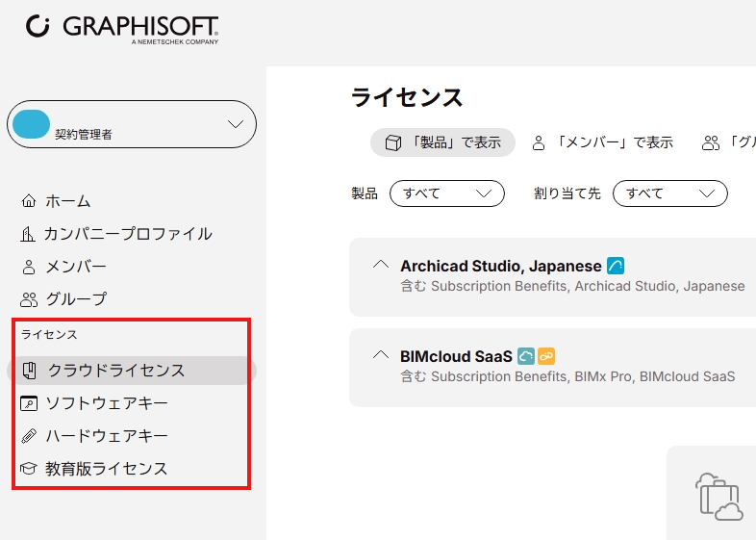Click the Graphisoft logo

pos(122,30)
